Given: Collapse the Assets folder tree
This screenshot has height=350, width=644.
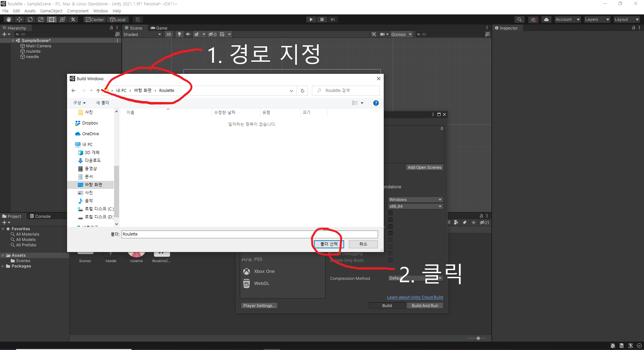Looking at the screenshot, I should pyautogui.click(x=3, y=255).
